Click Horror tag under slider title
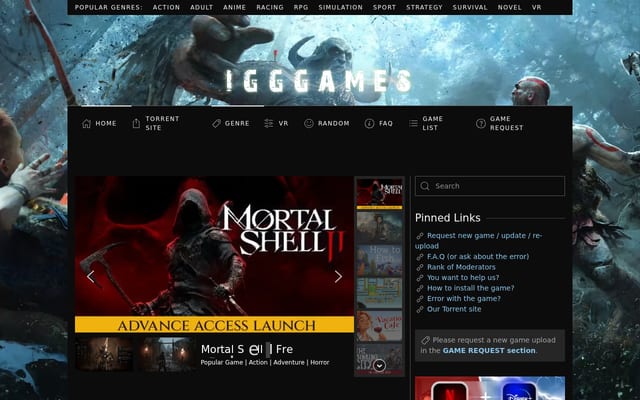The width and height of the screenshot is (640, 400). [320, 362]
